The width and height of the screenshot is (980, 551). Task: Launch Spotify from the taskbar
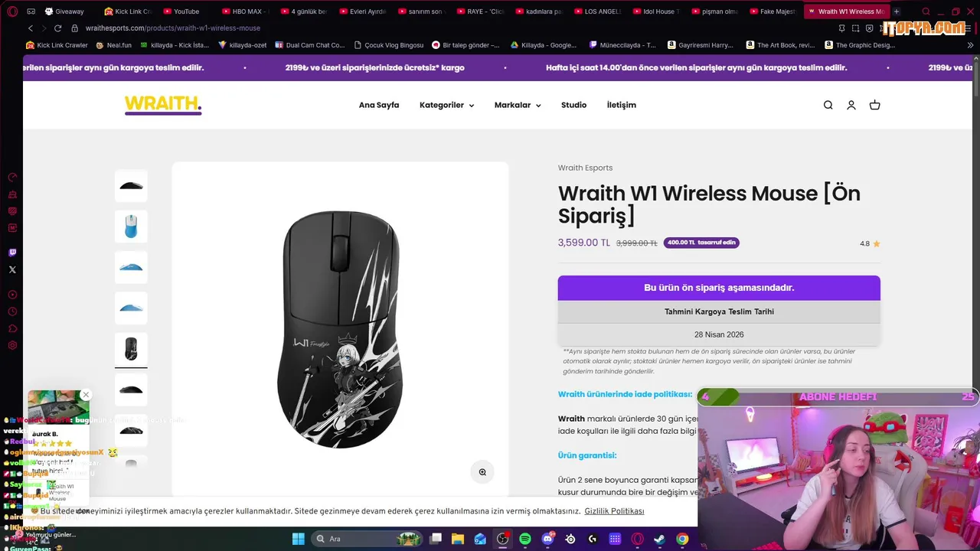coord(525,539)
